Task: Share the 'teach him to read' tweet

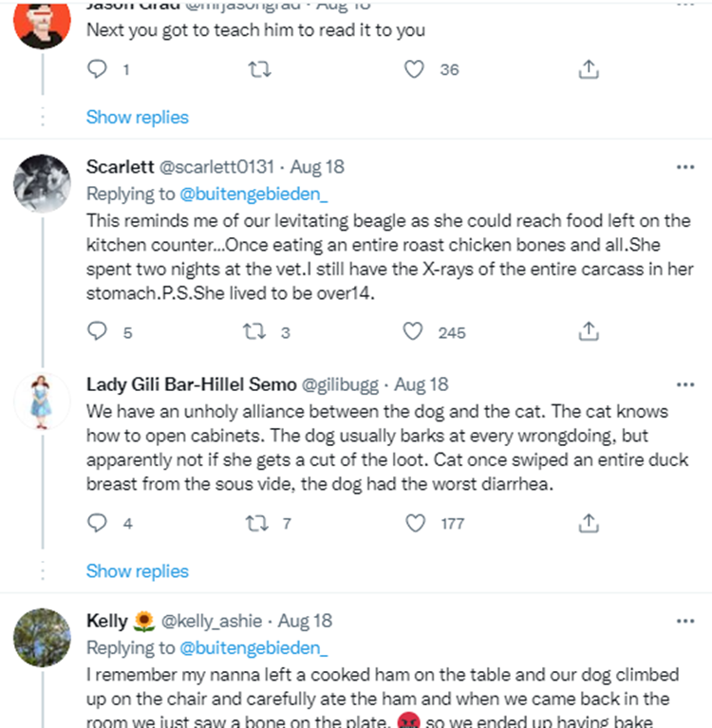Action: point(588,69)
